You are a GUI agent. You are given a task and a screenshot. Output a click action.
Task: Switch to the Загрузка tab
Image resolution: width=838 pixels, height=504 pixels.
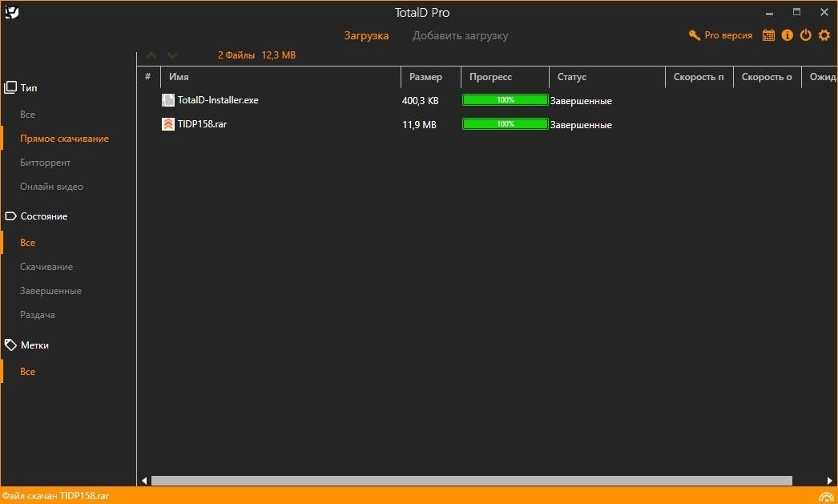click(x=366, y=36)
